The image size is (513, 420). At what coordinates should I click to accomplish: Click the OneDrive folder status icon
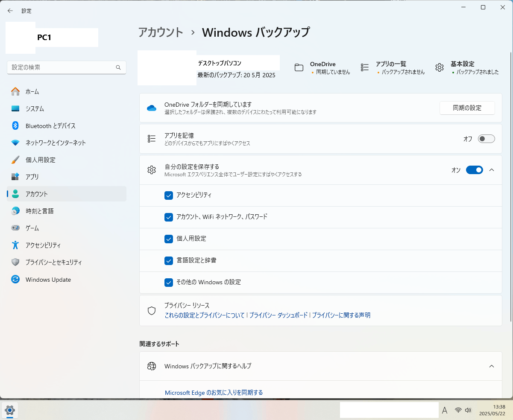click(299, 67)
